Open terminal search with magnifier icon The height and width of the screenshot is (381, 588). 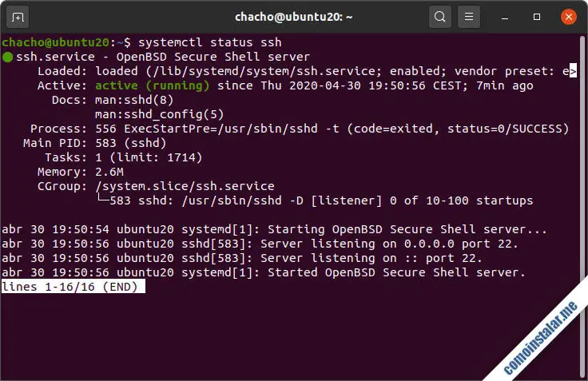click(439, 16)
